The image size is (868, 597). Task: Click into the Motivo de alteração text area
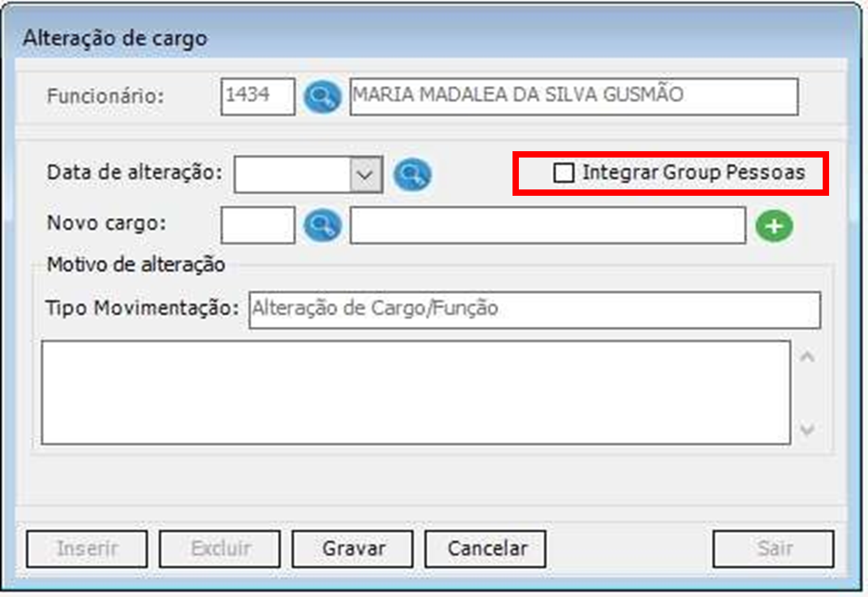pyautogui.click(x=416, y=392)
